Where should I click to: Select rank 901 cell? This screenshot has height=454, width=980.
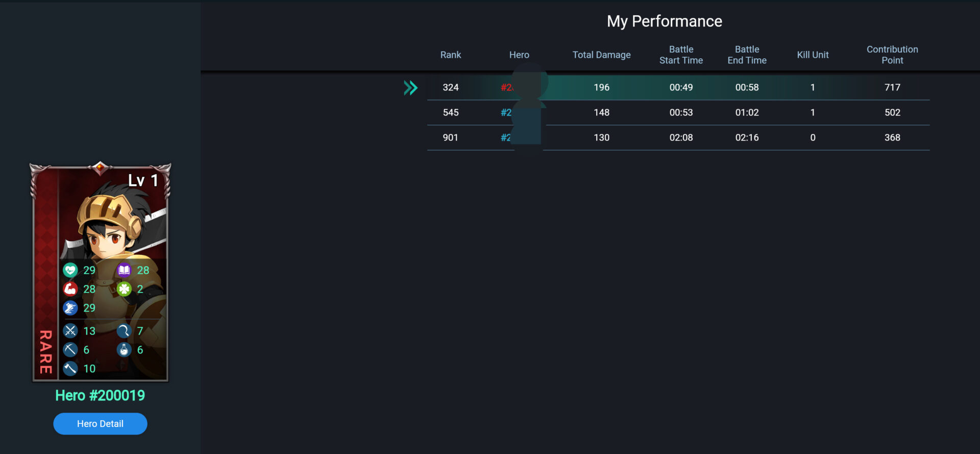[x=450, y=137]
